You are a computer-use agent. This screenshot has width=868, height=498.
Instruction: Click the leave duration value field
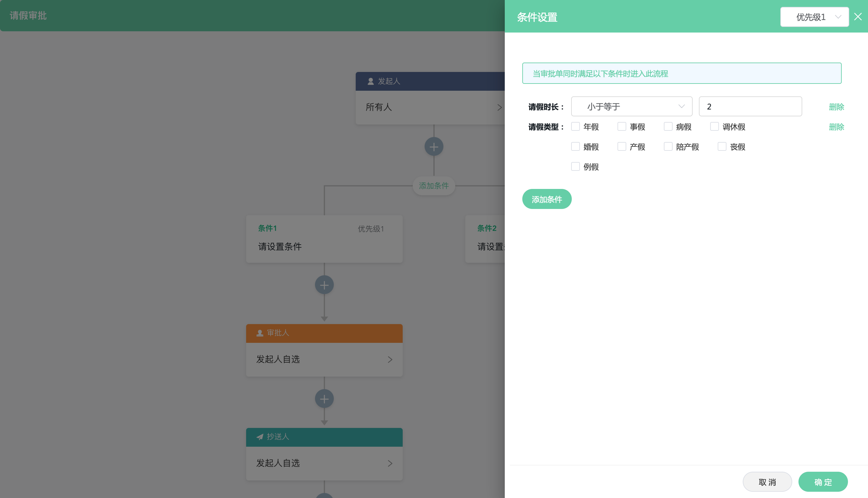tap(750, 107)
